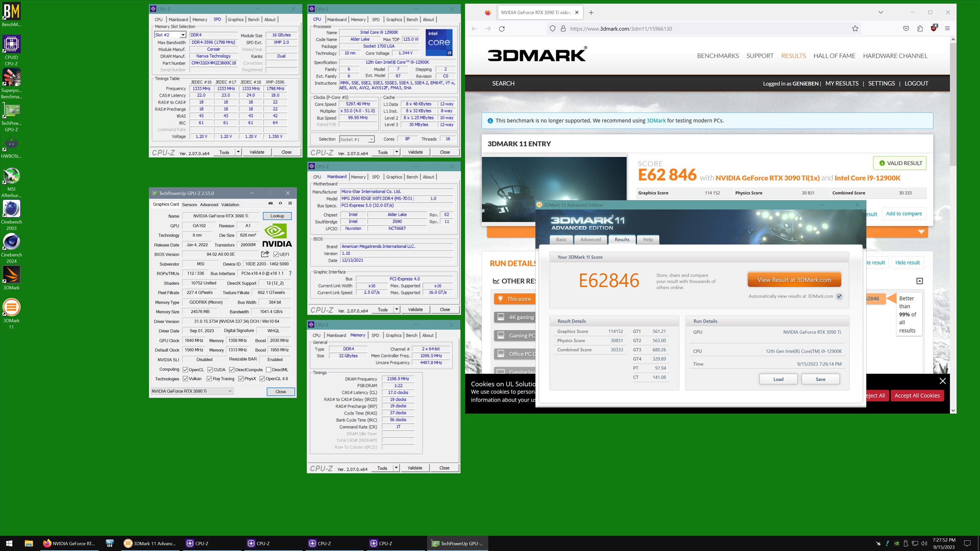Image resolution: width=980 pixels, height=551 pixels.
Task: Toggle UEFI checkbox in GPU-Z
Action: (x=276, y=254)
